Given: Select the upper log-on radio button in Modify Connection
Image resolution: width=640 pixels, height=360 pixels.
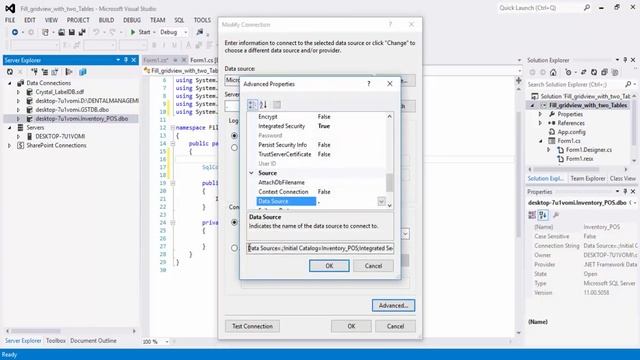Looking at the screenshot, I should (x=234, y=135).
